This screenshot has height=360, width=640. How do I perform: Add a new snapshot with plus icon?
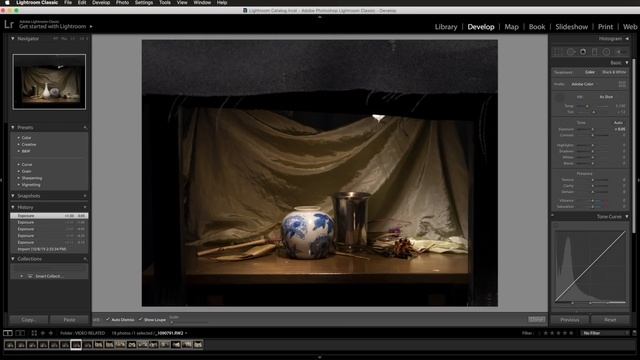click(85, 196)
